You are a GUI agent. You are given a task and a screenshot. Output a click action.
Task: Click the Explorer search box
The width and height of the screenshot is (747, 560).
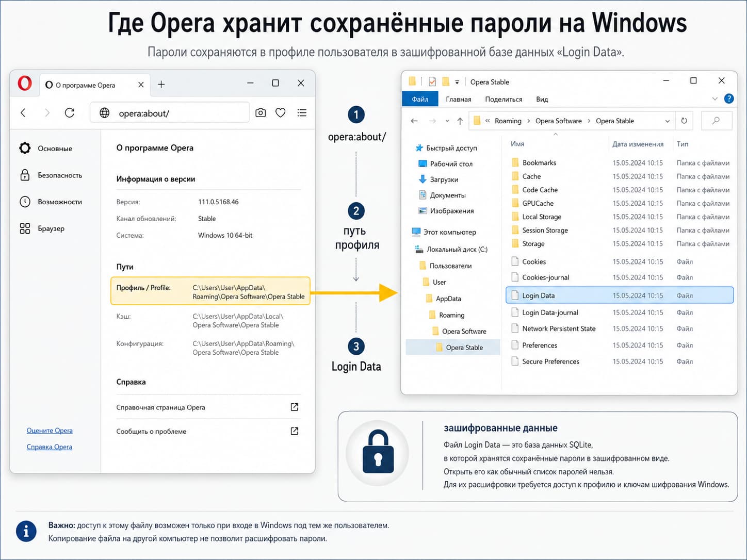(x=716, y=121)
